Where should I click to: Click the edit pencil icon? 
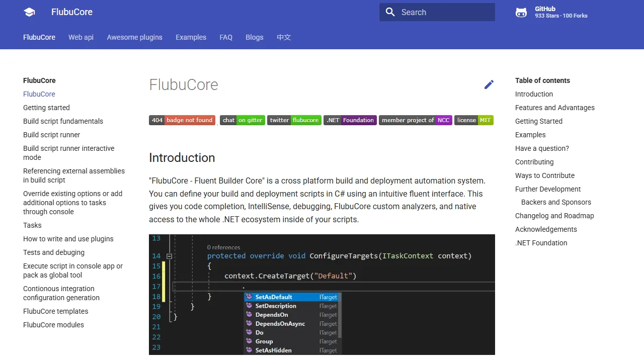(x=489, y=84)
